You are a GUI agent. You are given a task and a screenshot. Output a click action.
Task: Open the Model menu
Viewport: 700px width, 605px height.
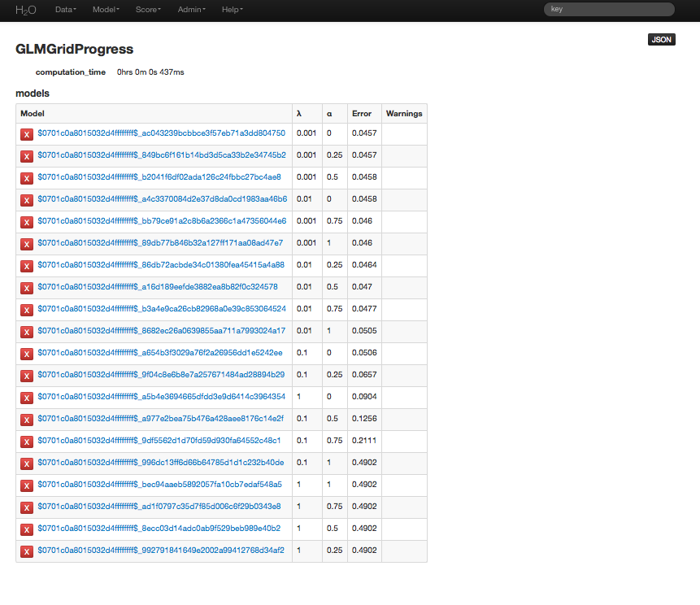(106, 10)
